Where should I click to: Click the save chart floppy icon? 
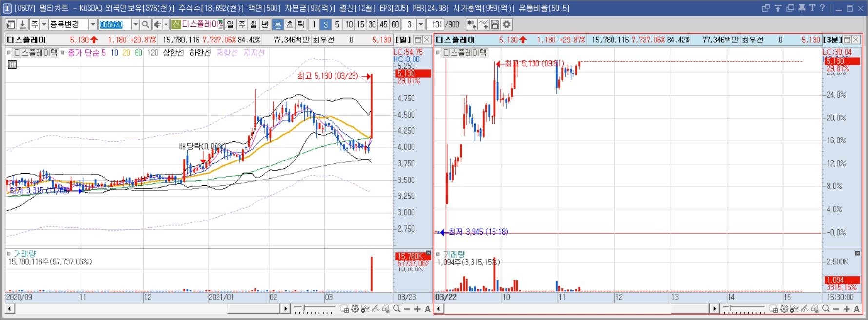coord(495,24)
